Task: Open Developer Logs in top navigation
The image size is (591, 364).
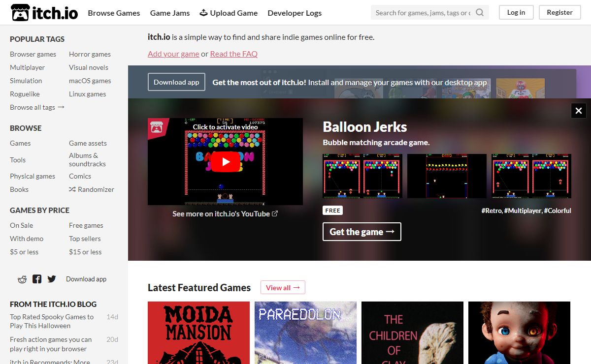Action: 295,13
